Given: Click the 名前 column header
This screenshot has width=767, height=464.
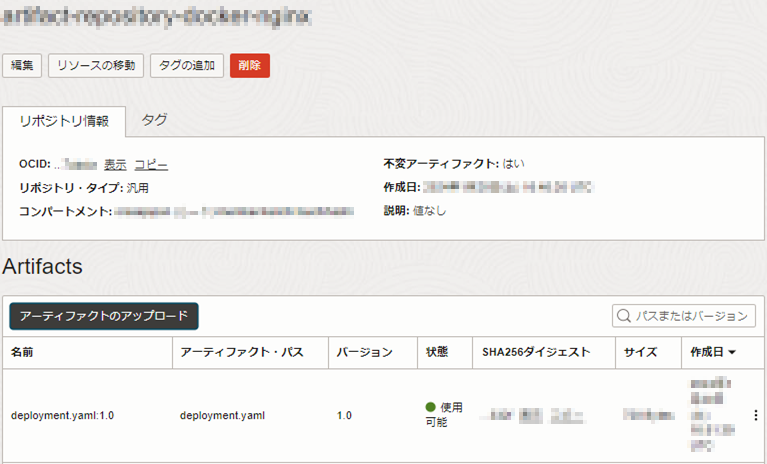Looking at the screenshot, I should (x=23, y=352).
